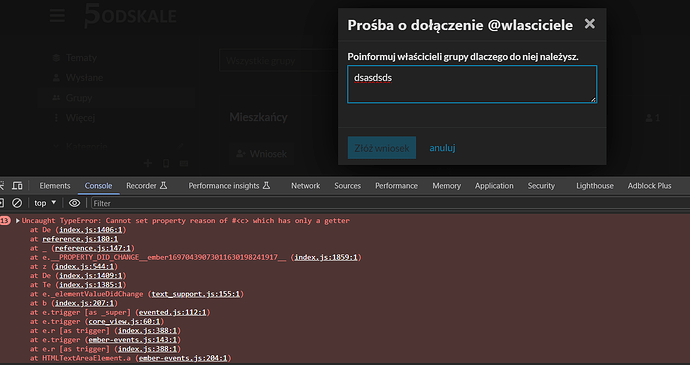Click the keyboard icon in sidebar footer

click(x=184, y=163)
